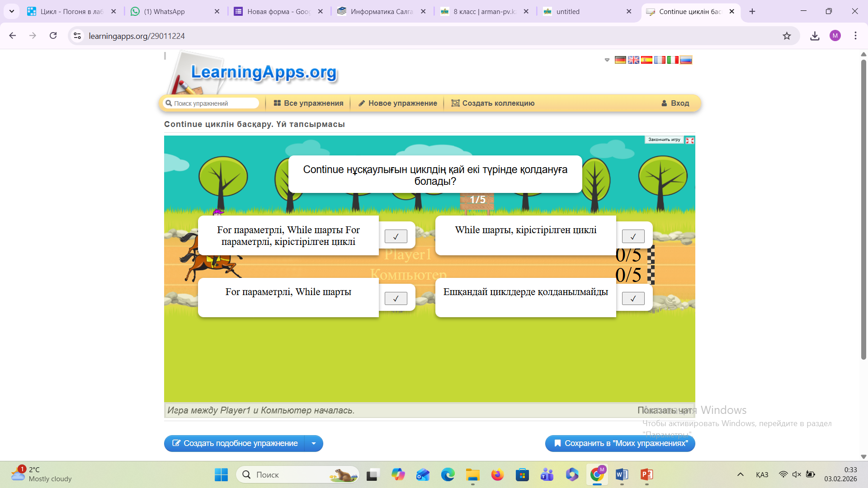Reload the page with refresh icon

(x=53, y=36)
